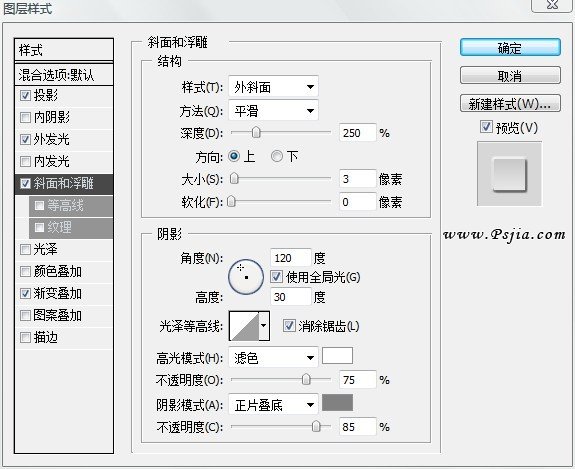Select the 渐变叠加 (Gradient Overlay) entry

tap(64, 293)
